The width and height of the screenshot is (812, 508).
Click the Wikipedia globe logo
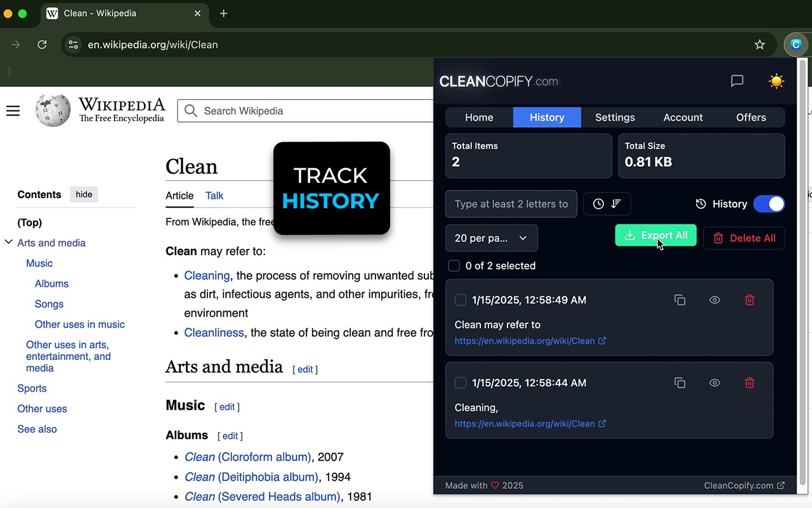click(x=53, y=110)
